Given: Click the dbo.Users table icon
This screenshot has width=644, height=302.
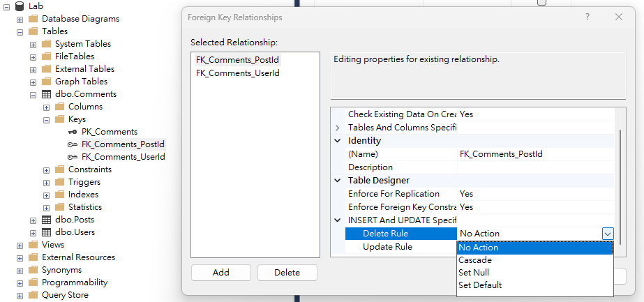Looking at the screenshot, I should pyautogui.click(x=47, y=232).
